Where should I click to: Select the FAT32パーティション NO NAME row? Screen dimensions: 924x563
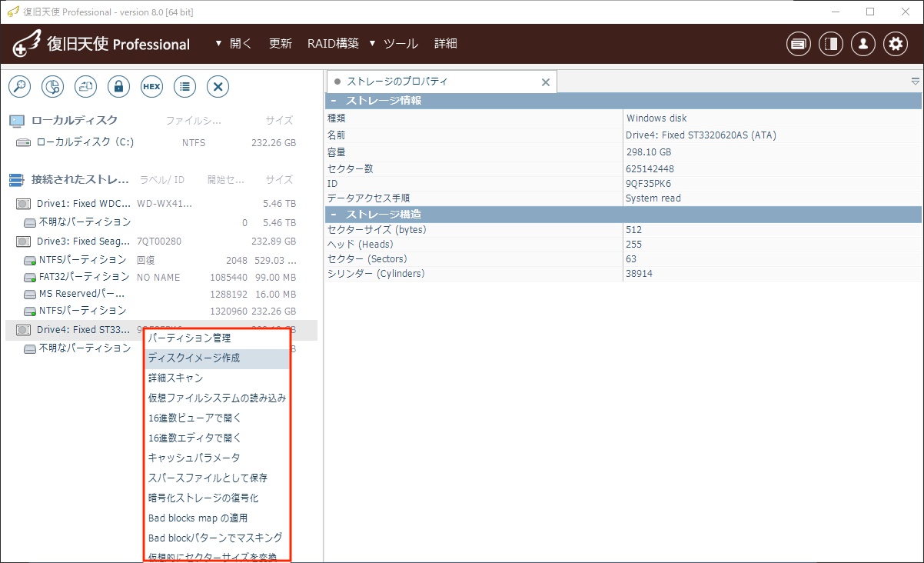coord(161,277)
